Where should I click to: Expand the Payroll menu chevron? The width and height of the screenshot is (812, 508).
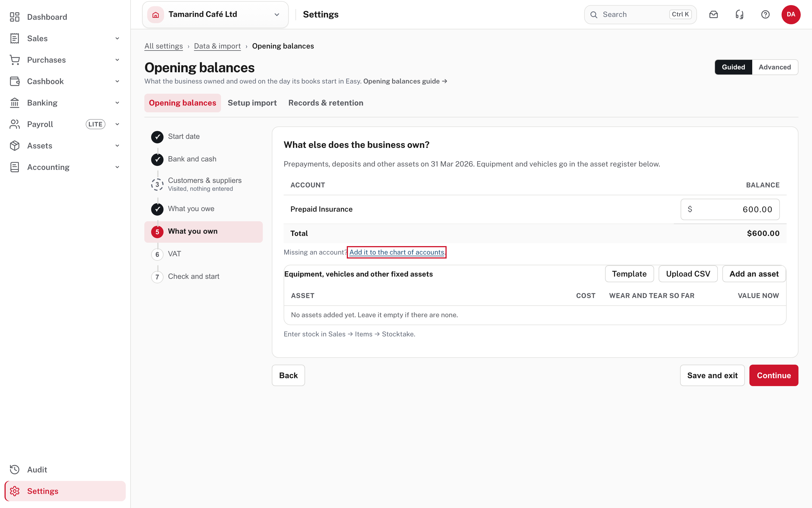pos(117,124)
